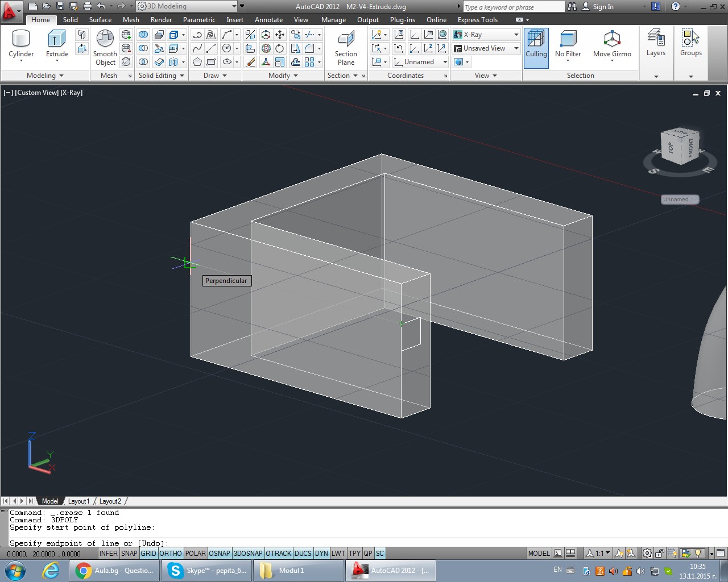This screenshot has width=728, height=582.
Task: Open the Unnamed UCS dropdown
Action: click(420, 62)
